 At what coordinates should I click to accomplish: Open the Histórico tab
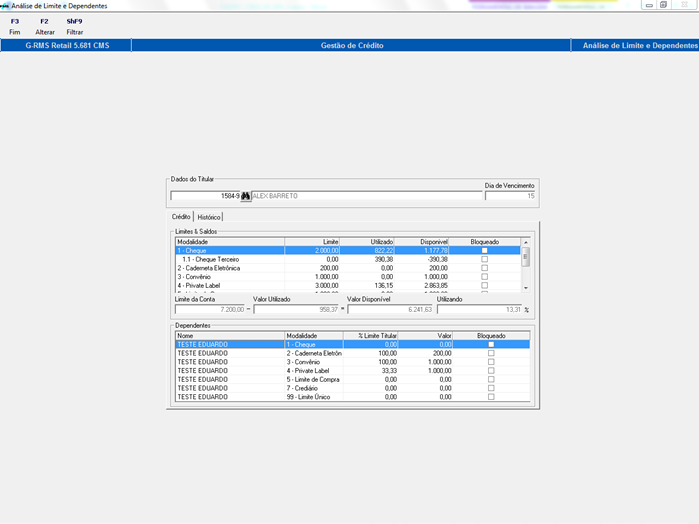[209, 217]
